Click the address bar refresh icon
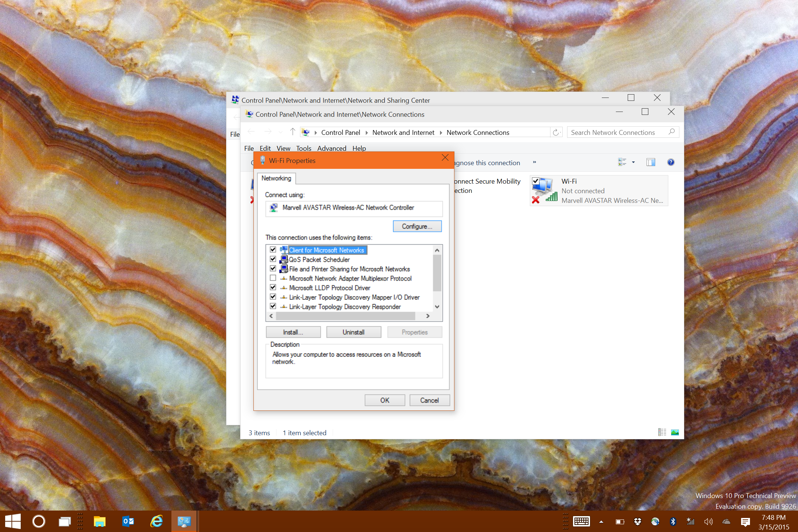798x532 pixels. 556,132
